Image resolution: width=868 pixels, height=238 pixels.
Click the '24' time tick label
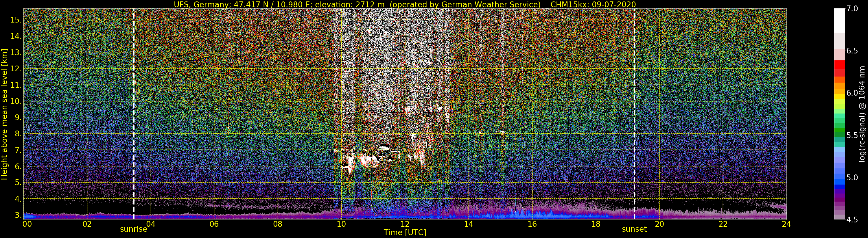pos(786,224)
